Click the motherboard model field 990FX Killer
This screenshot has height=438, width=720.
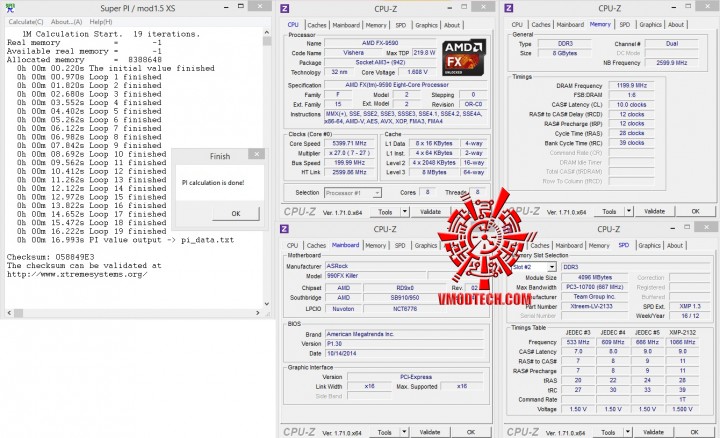(x=376, y=275)
